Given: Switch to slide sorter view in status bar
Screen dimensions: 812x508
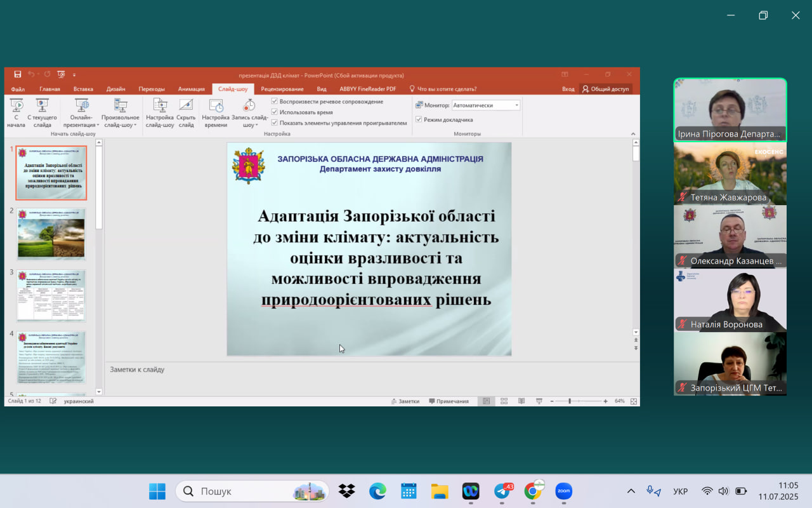Looking at the screenshot, I should pyautogui.click(x=504, y=401).
